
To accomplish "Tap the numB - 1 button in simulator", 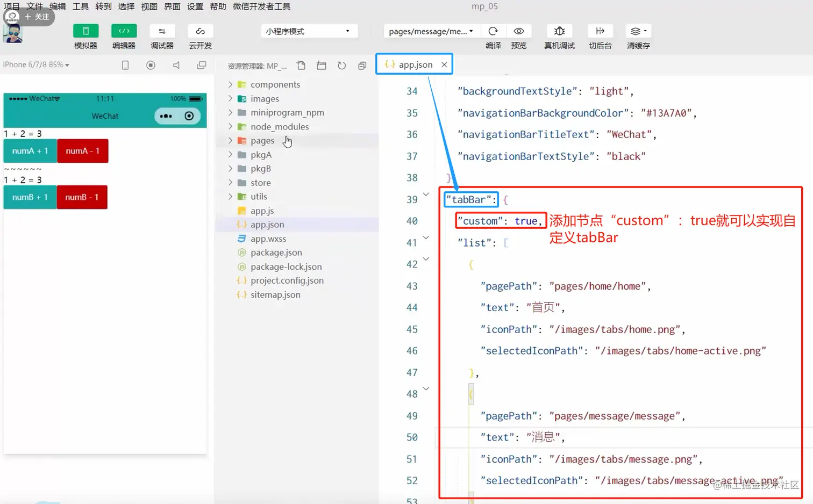I will click(82, 197).
